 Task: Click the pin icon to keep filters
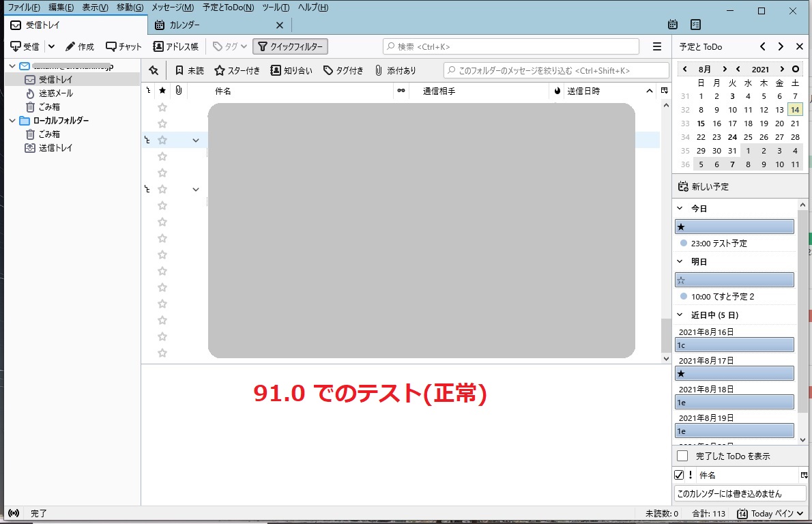154,70
